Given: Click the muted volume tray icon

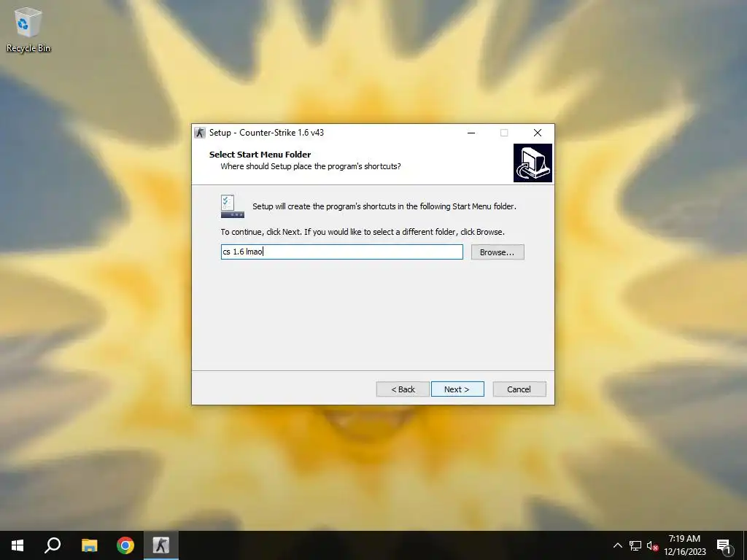Looking at the screenshot, I should (652, 545).
